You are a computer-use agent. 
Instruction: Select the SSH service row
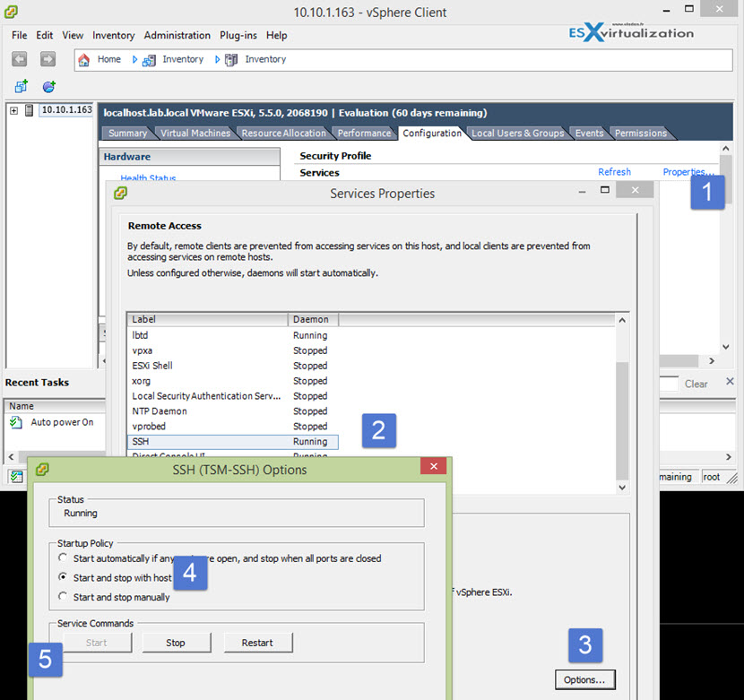(x=233, y=441)
